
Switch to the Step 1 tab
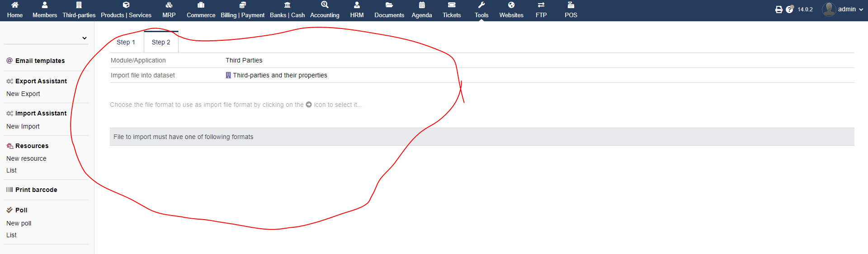(126, 42)
